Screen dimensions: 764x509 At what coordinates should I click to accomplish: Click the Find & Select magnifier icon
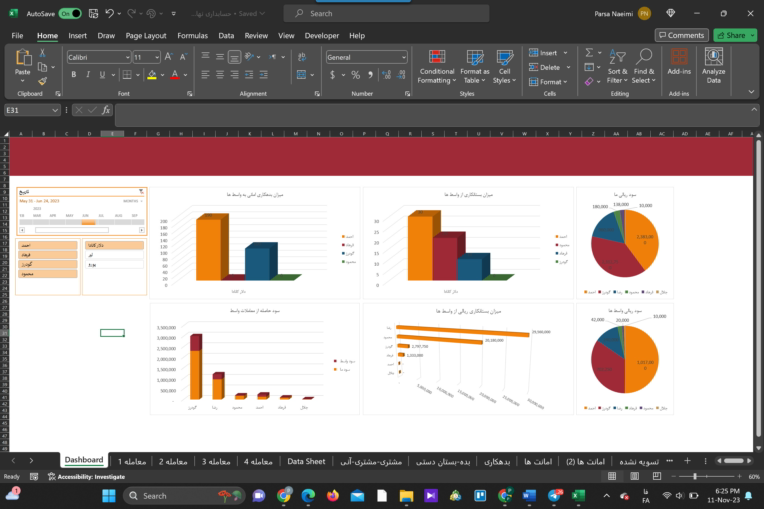(643, 58)
